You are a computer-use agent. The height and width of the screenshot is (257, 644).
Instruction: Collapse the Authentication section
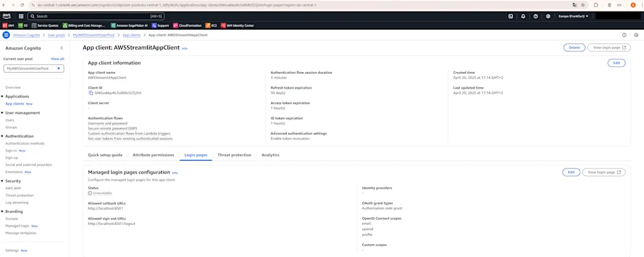(2, 136)
